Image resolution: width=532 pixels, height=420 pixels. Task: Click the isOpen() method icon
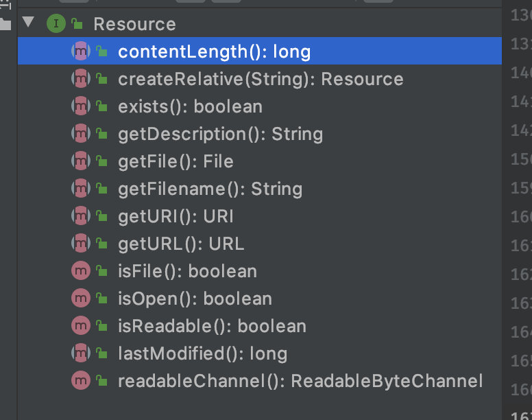point(81,299)
